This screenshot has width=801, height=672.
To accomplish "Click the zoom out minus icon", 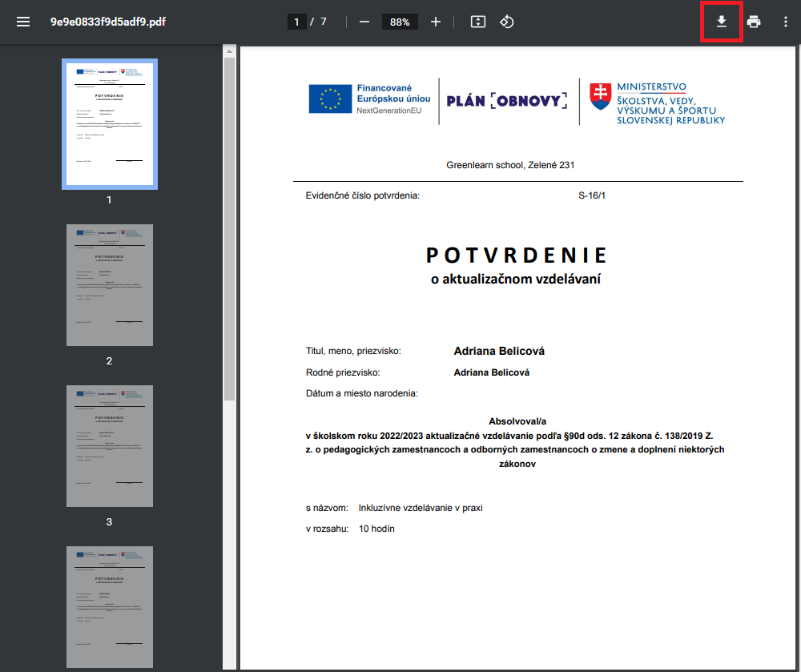I will pos(364,22).
